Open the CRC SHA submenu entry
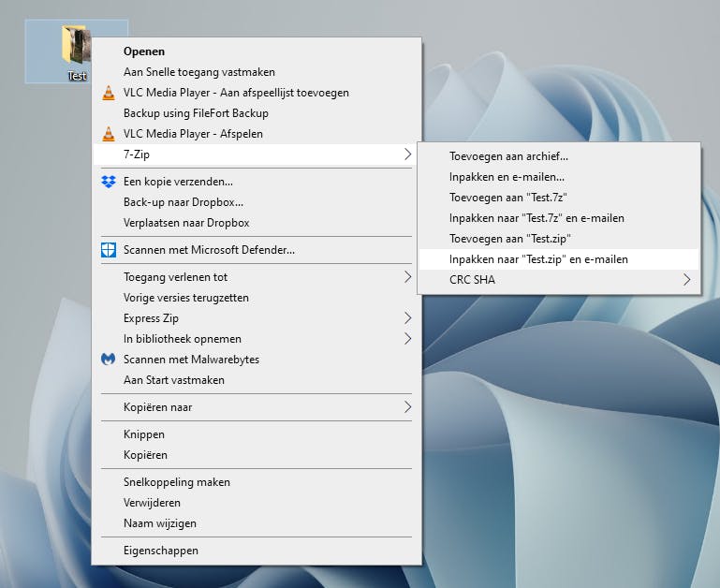720x588 pixels. click(559, 280)
